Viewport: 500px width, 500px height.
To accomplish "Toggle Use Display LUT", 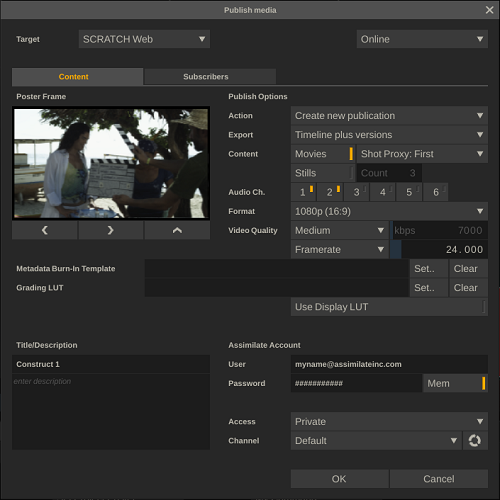I will pos(389,307).
